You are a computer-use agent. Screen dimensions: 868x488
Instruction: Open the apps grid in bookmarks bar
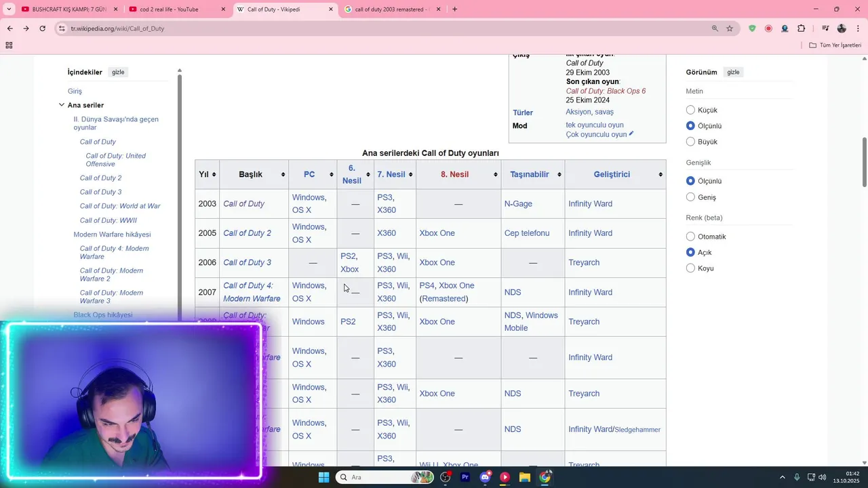(9, 45)
